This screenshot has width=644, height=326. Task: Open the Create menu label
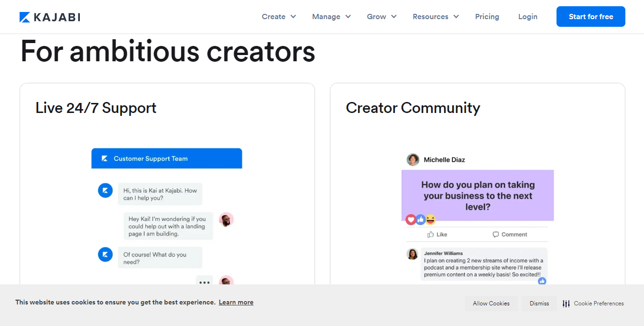pyautogui.click(x=273, y=17)
